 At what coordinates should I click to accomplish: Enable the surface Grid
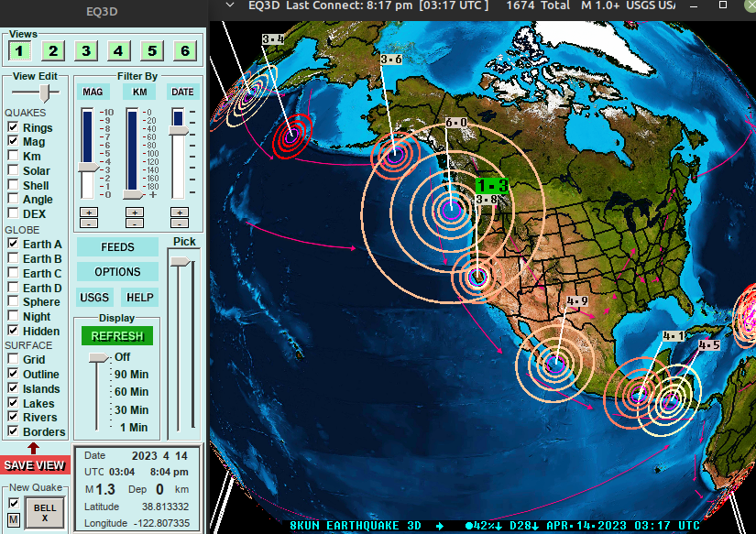point(13,359)
